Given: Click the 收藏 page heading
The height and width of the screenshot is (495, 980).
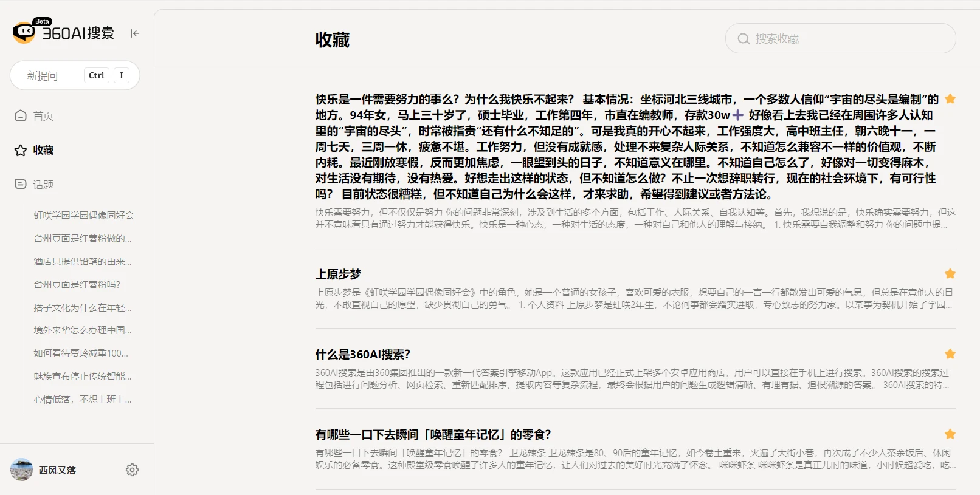Looking at the screenshot, I should point(333,40).
